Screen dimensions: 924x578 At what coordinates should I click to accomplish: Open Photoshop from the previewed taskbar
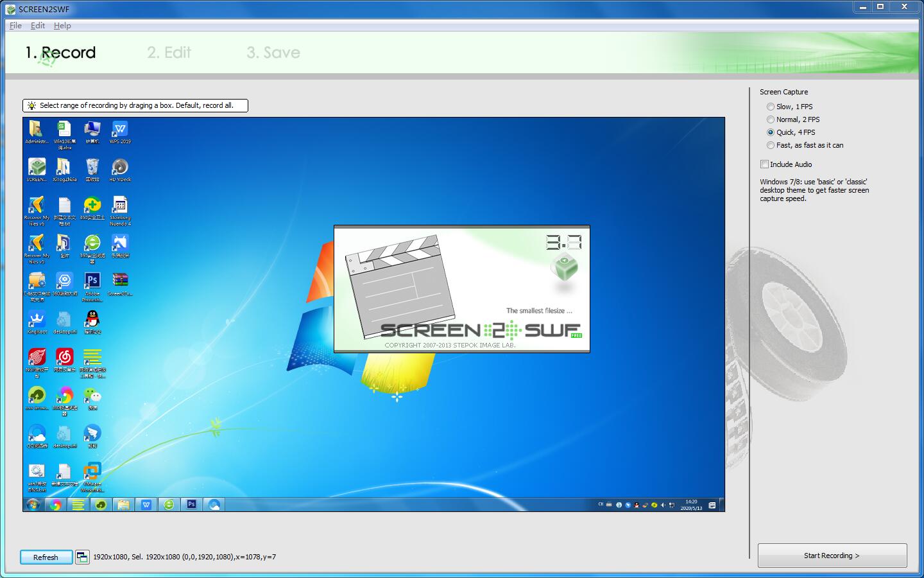tap(191, 505)
